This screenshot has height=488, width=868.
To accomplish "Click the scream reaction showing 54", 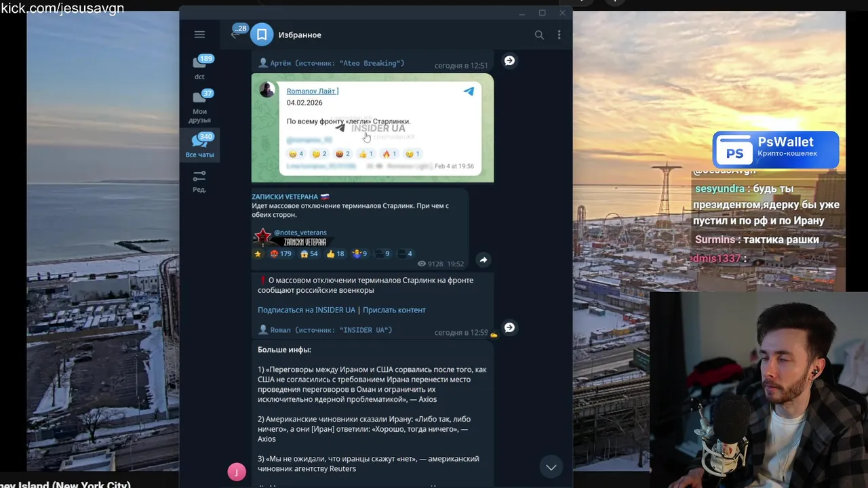I will (x=309, y=253).
